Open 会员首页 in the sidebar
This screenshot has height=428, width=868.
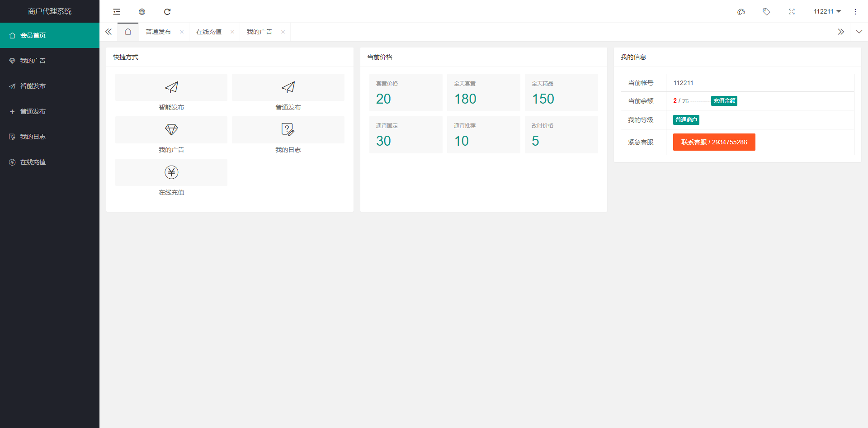[50, 35]
